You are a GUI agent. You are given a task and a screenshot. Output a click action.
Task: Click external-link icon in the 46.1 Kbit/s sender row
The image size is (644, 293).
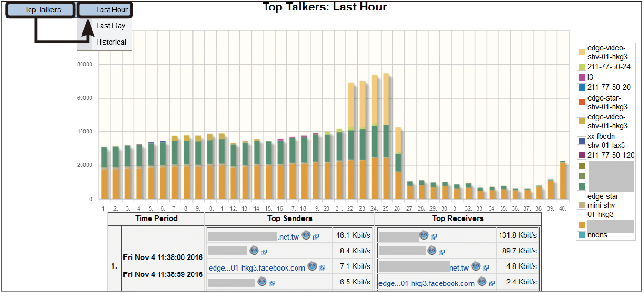pyautogui.click(x=316, y=237)
